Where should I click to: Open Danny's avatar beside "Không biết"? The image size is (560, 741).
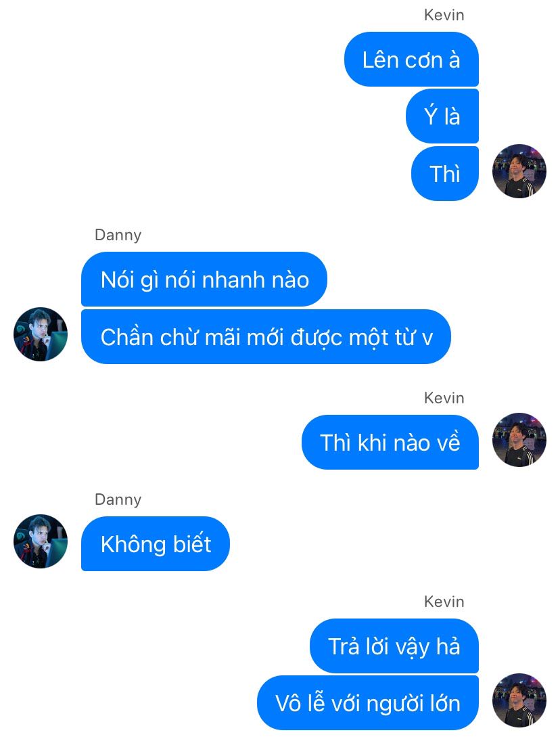click(41, 541)
